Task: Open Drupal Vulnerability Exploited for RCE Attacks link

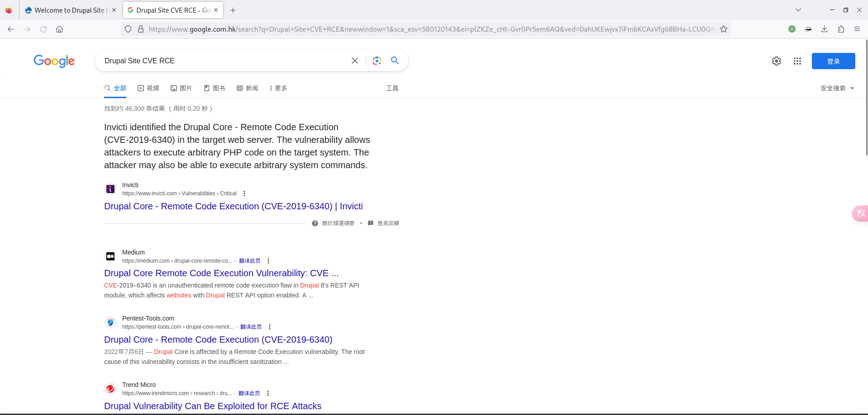Action: tap(213, 406)
